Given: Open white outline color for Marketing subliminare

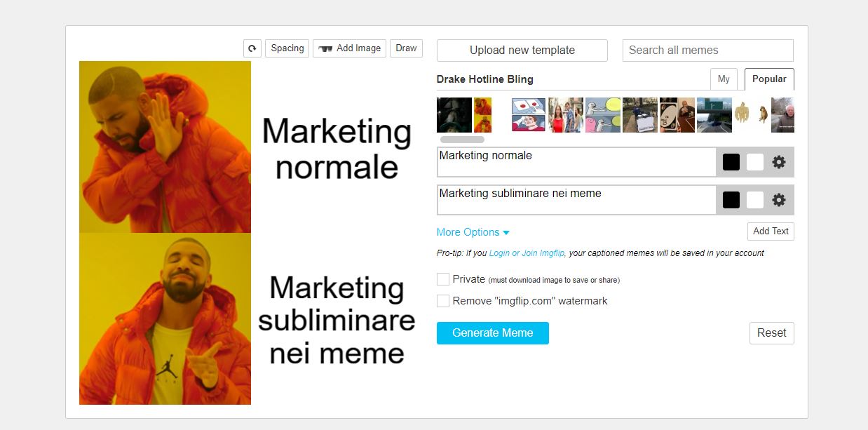Looking at the screenshot, I should [x=755, y=200].
